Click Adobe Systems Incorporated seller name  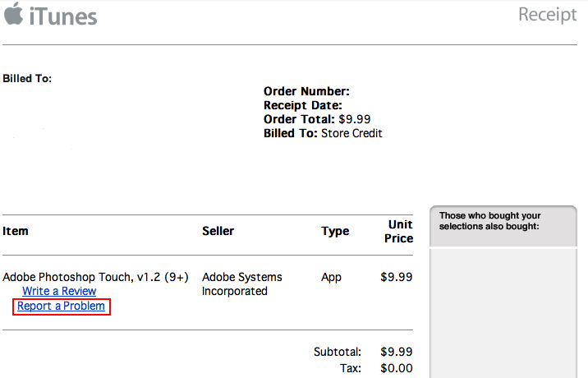coord(241,283)
